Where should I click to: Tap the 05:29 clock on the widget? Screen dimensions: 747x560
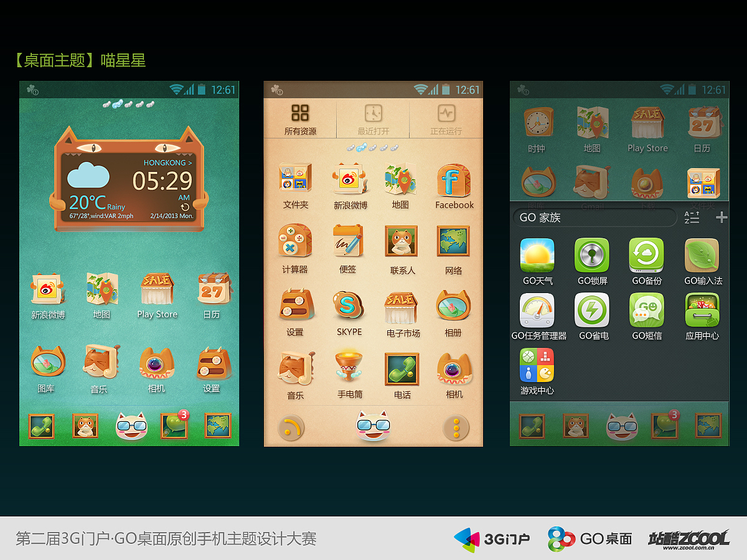162,181
